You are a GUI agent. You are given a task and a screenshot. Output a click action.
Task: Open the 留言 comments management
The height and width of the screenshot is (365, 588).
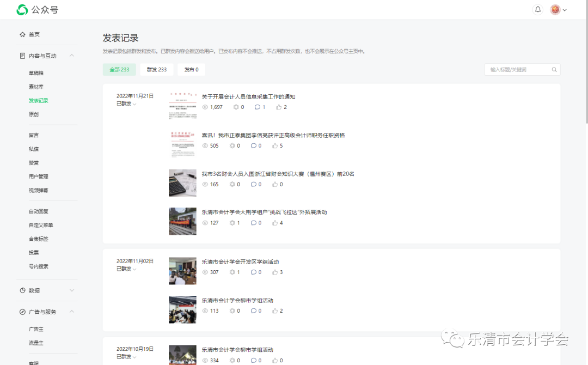point(33,135)
